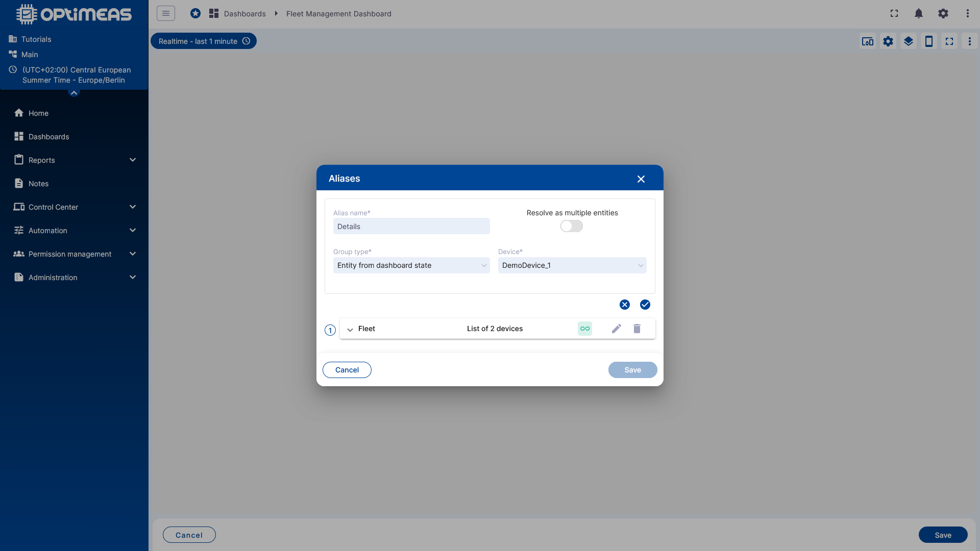
Task: Click Permission management people icon
Action: click(19, 254)
